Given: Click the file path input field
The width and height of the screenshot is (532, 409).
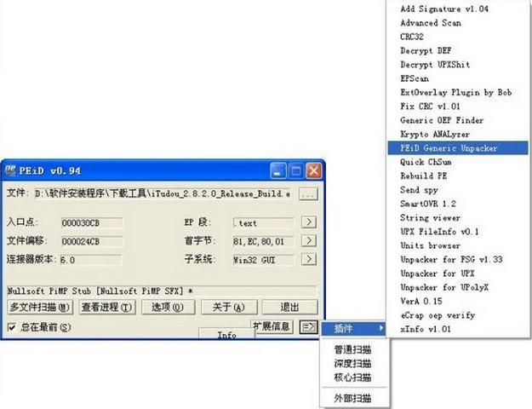Looking at the screenshot, I should pyautogui.click(x=163, y=194).
